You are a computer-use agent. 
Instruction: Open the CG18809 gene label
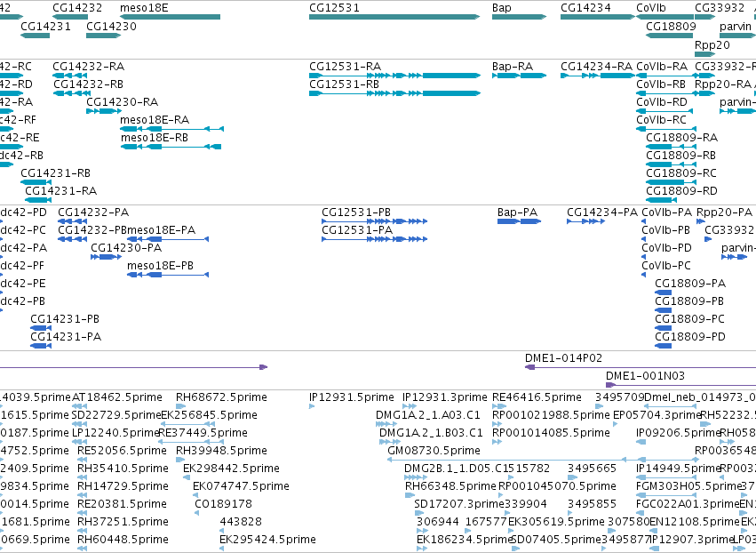point(671,26)
